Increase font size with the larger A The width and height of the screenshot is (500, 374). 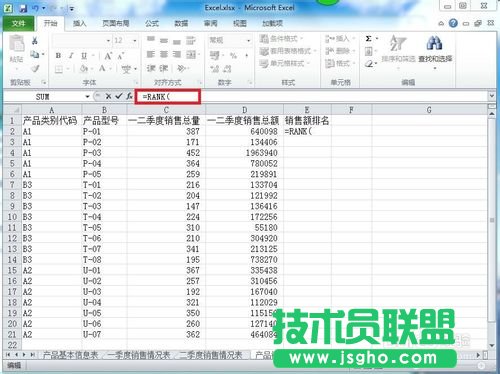pyautogui.click(x=108, y=56)
